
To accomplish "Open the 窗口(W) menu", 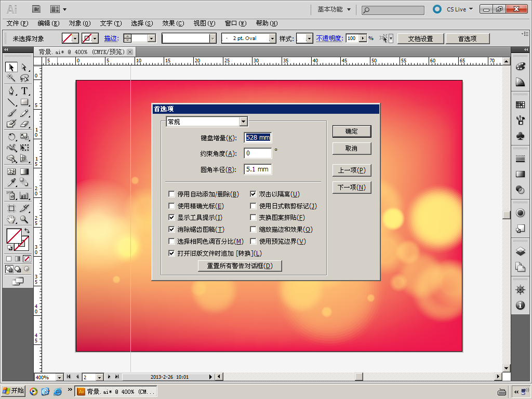I will pyautogui.click(x=235, y=23).
